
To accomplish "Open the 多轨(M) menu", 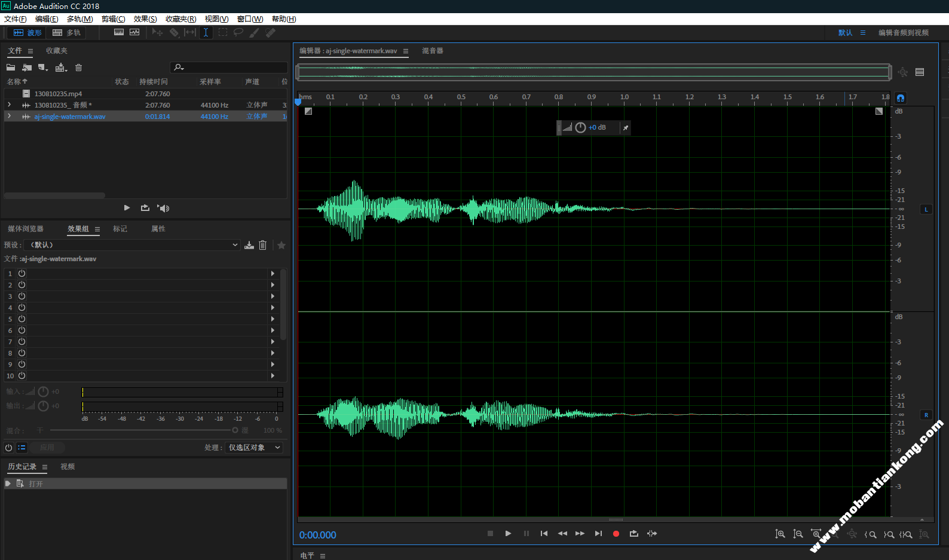I will [x=80, y=19].
